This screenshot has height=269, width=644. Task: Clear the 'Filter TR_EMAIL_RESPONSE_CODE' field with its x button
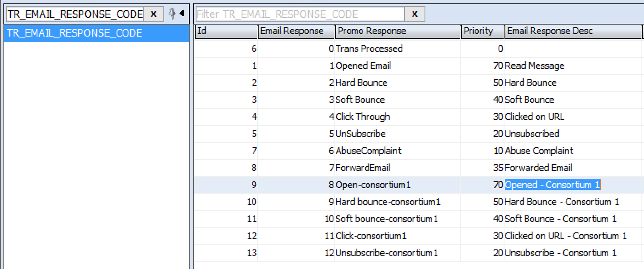click(415, 14)
